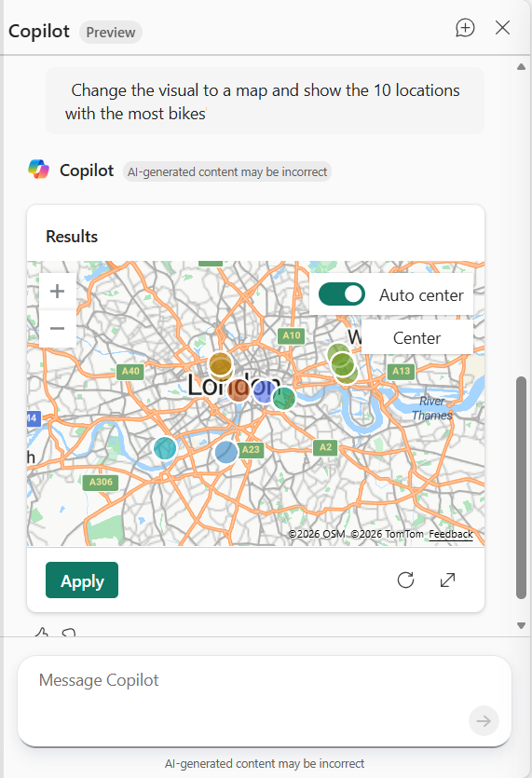Viewport: 532px width, 778px height.
Task: Focus the Message Copilot input box
Action: click(264, 701)
